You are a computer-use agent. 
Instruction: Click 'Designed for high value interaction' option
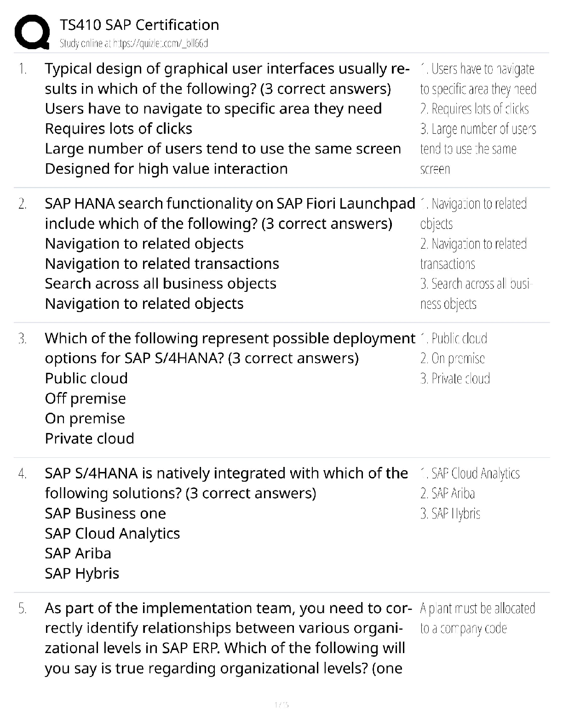click(166, 169)
